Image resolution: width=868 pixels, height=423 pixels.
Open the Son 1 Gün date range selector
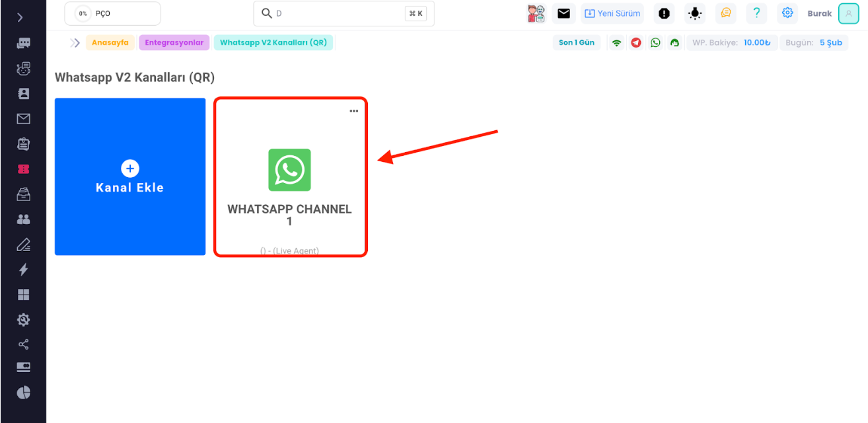(577, 43)
